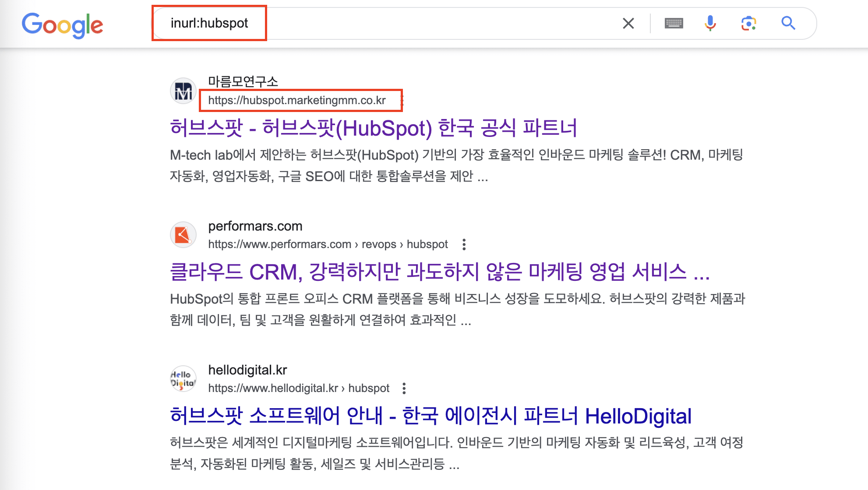Click the 허브스팟은 세계적인 디지털마케팅 snippet
The width and height of the screenshot is (868, 490).
(x=456, y=453)
